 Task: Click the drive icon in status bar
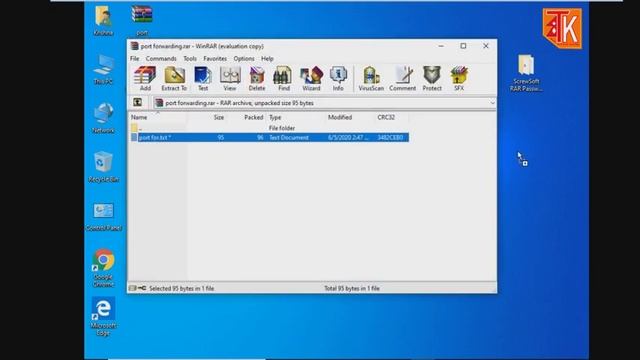point(133,289)
